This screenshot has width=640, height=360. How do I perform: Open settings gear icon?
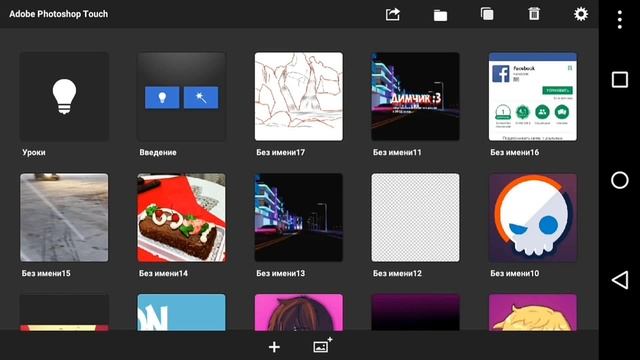coord(581,14)
